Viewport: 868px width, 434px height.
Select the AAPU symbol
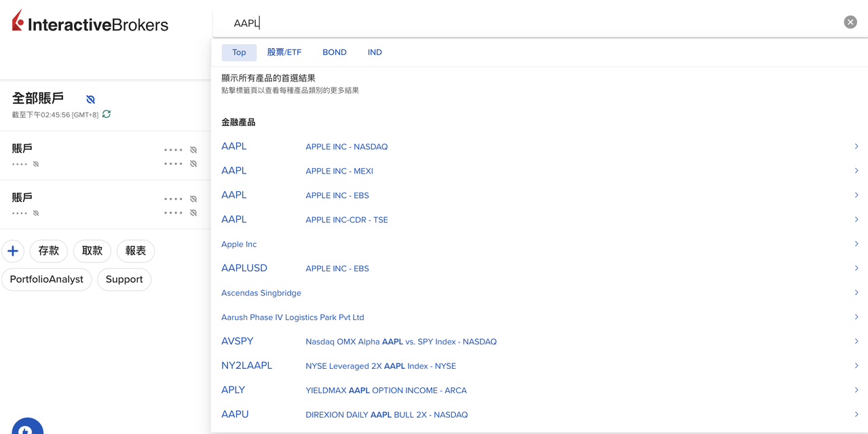[x=235, y=415]
